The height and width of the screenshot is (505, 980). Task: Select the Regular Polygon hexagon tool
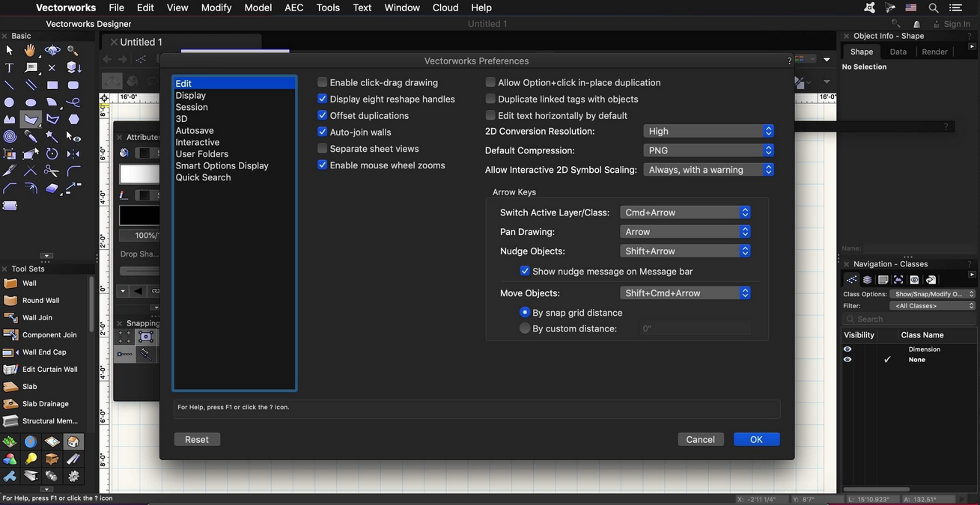tap(73, 120)
